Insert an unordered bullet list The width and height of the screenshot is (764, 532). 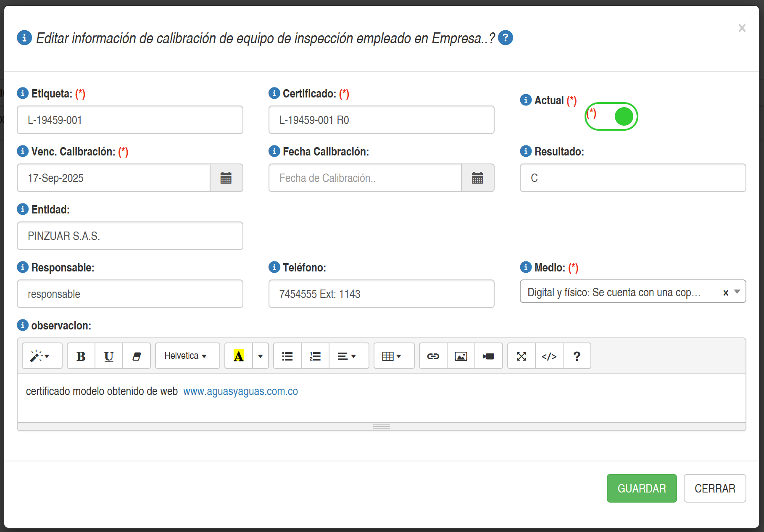[x=287, y=356]
